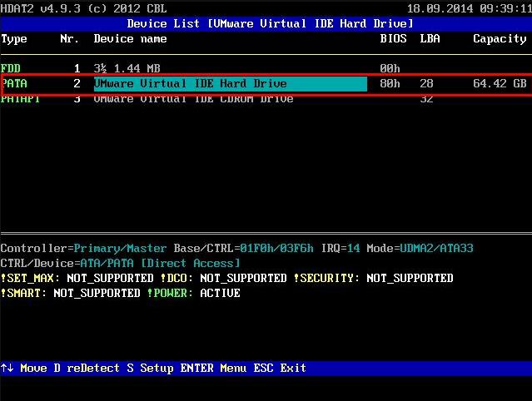The image size is (532, 401).
Task: Click the 'IRQ=14' value
Action: [341, 249]
